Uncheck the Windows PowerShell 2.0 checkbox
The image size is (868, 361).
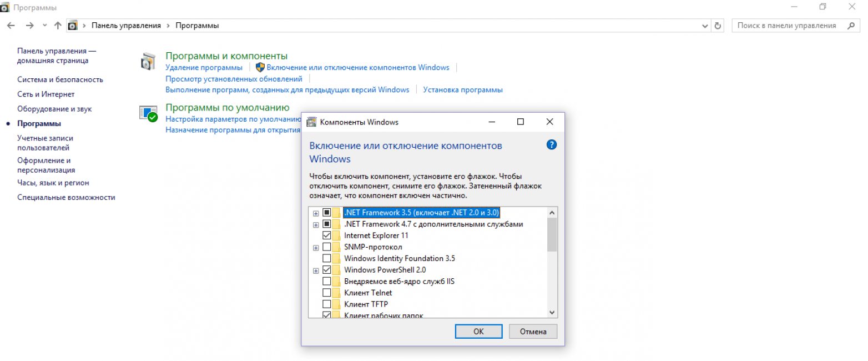pos(327,269)
